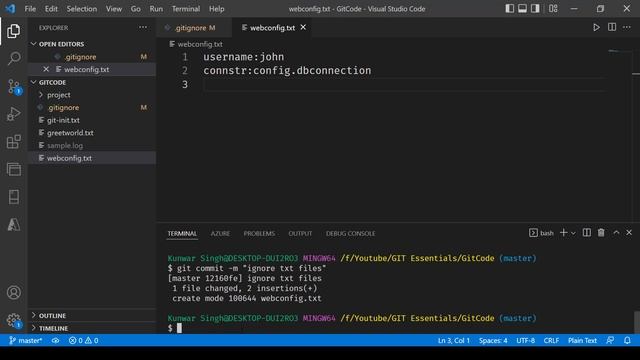This screenshot has height=360, width=640.
Task: Select the bash terminal entry
Action: (541, 233)
